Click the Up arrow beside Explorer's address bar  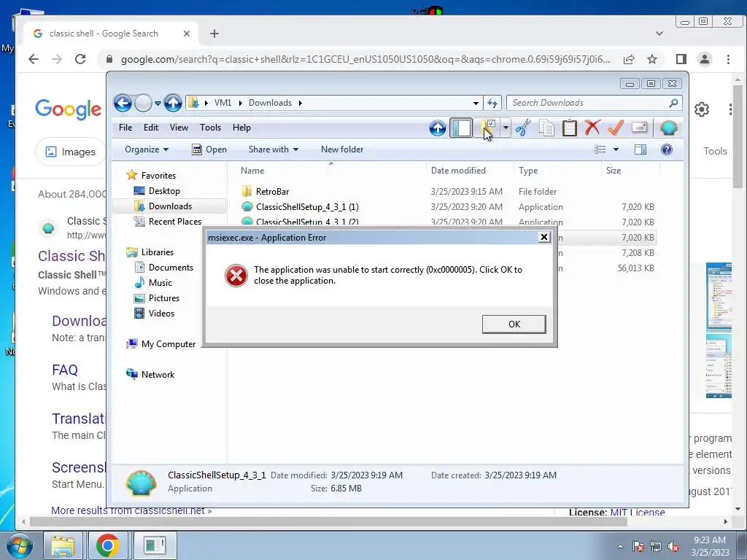(x=173, y=103)
